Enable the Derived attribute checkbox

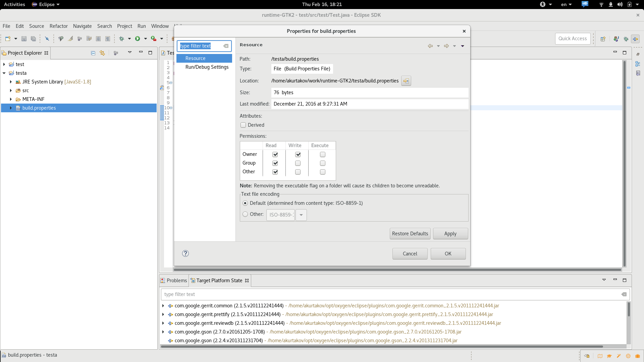243,125
